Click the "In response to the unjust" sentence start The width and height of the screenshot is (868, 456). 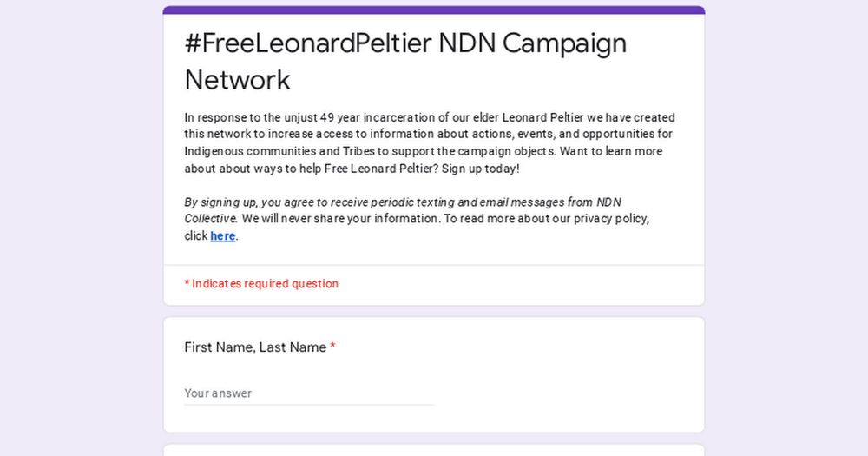[251, 117]
